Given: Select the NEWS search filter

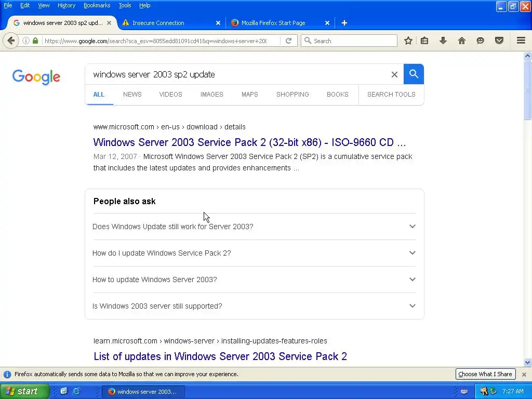Looking at the screenshot, I should pos(132,95).
